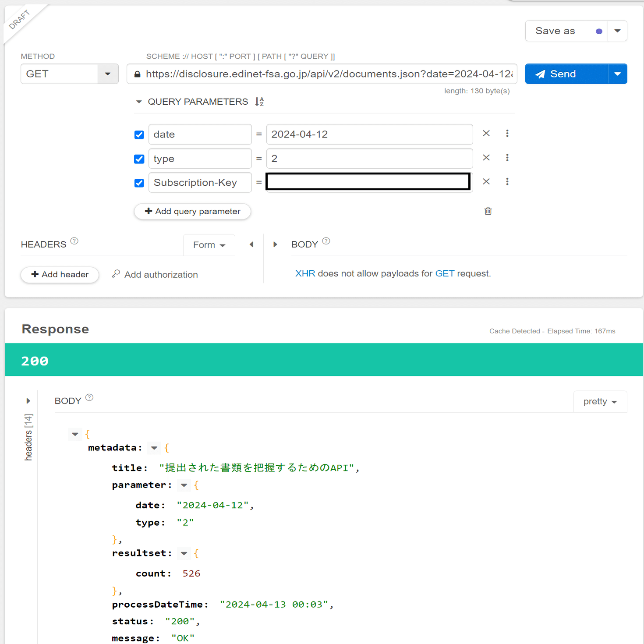Screen dimensions: 644x644
Task: Uncheck the date parameter checkbox
Action: tap(139, 134)
